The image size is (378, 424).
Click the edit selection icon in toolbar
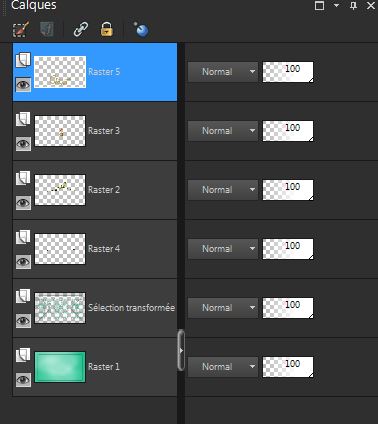[21, 29]
